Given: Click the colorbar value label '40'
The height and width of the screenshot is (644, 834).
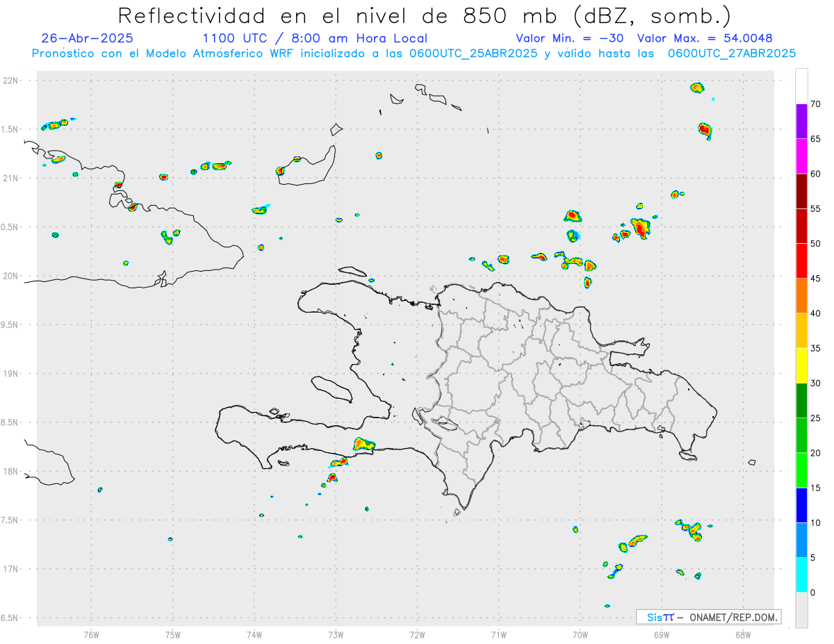Looking at the screenshot, I should click(815, 313).
